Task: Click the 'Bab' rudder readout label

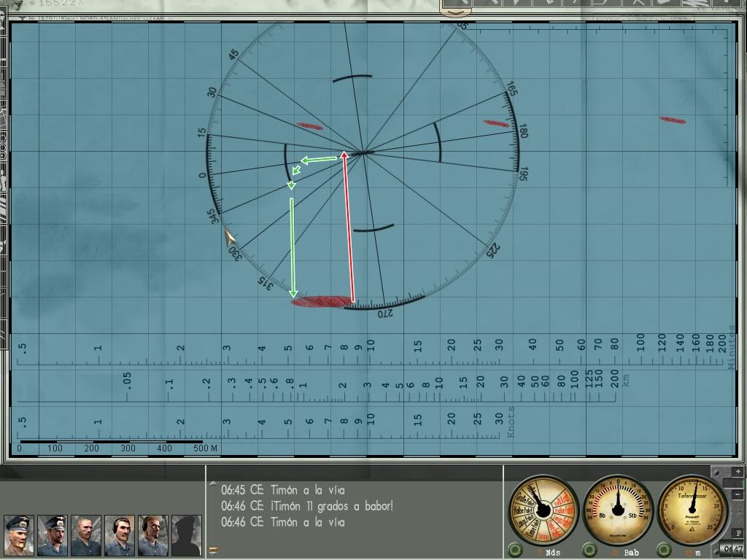Action: (x=631, y=553)
